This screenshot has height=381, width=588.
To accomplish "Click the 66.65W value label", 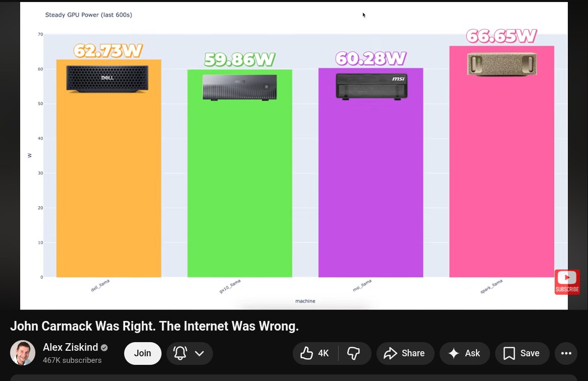I will (x=501, y=36).
